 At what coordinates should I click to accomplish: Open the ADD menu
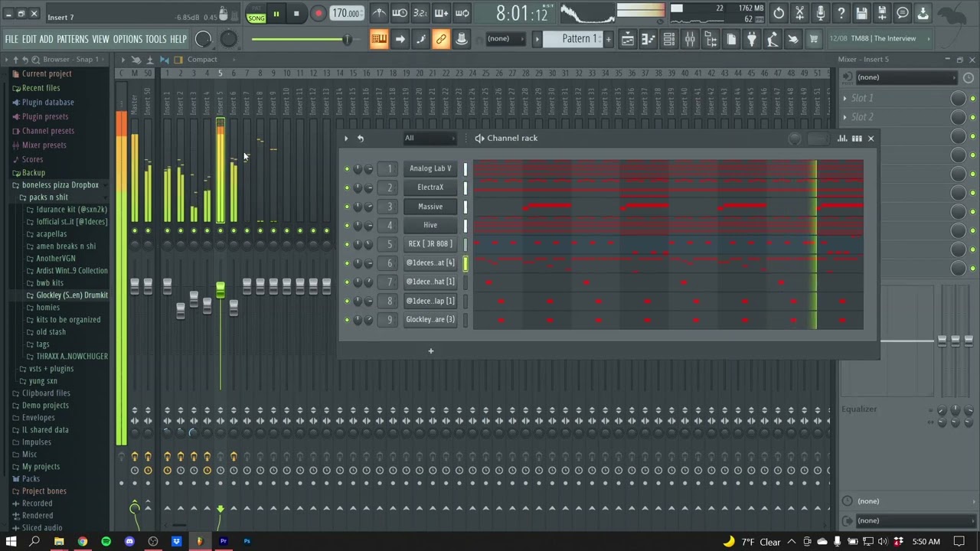tap(46, 39)
